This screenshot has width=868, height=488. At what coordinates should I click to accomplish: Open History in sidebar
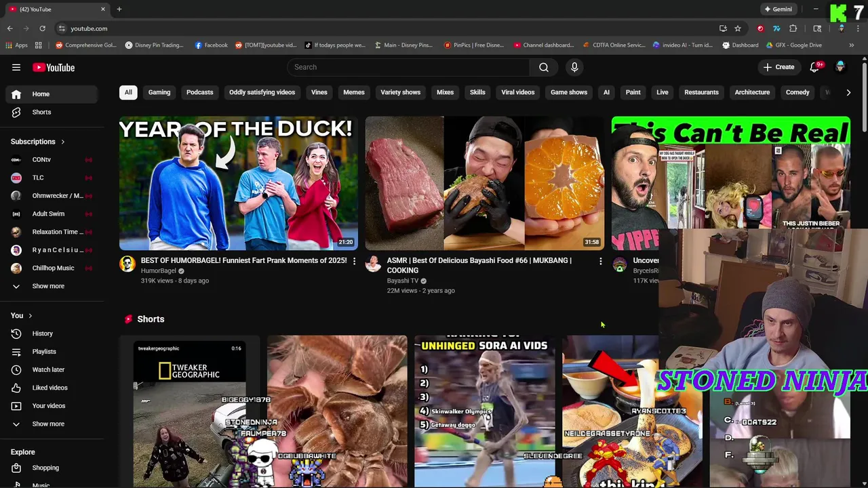(x=52, y=333)
